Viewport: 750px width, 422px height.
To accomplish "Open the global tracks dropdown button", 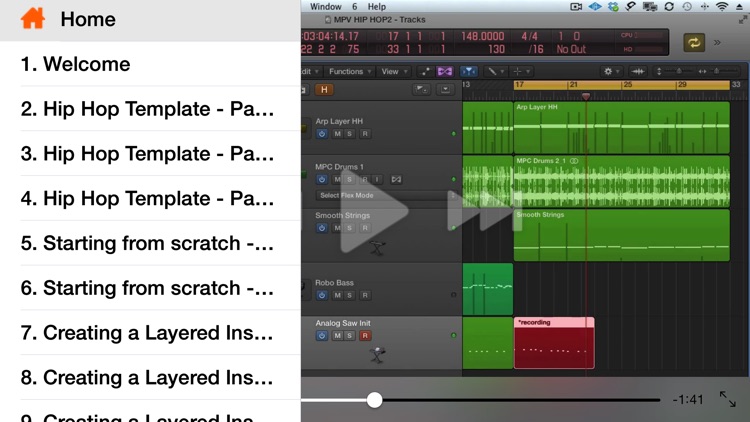I will (x=445, y=89).
